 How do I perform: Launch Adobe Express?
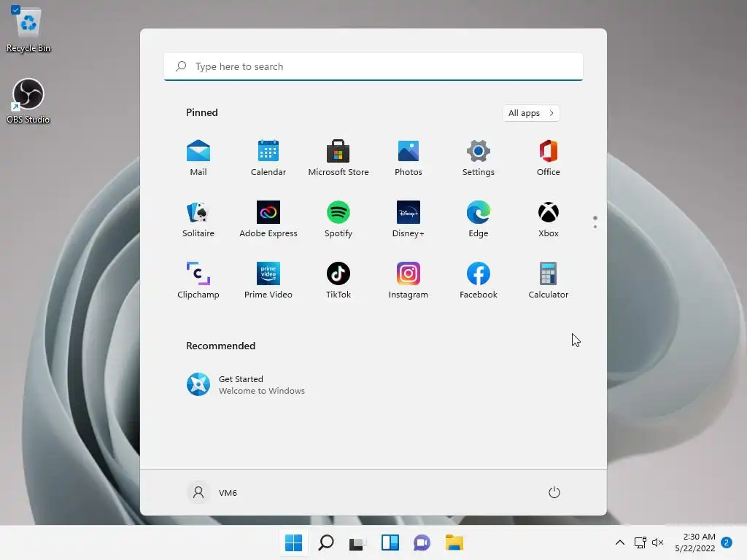pos(268,219)
